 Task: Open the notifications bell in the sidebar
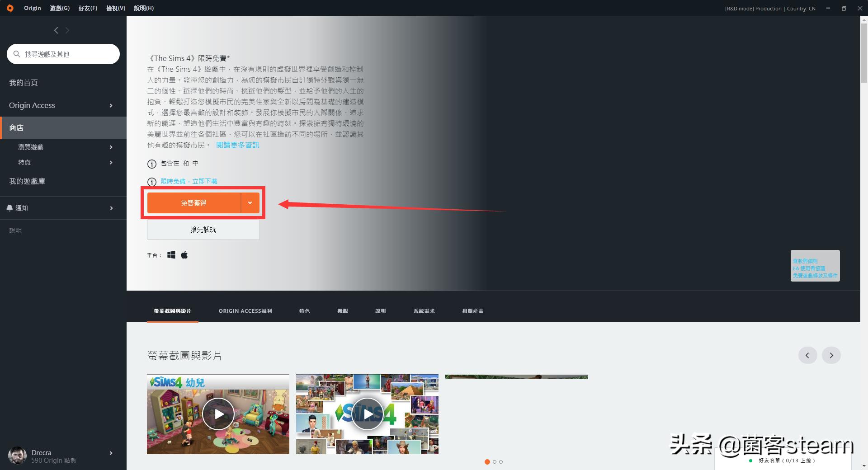[10, 208]
